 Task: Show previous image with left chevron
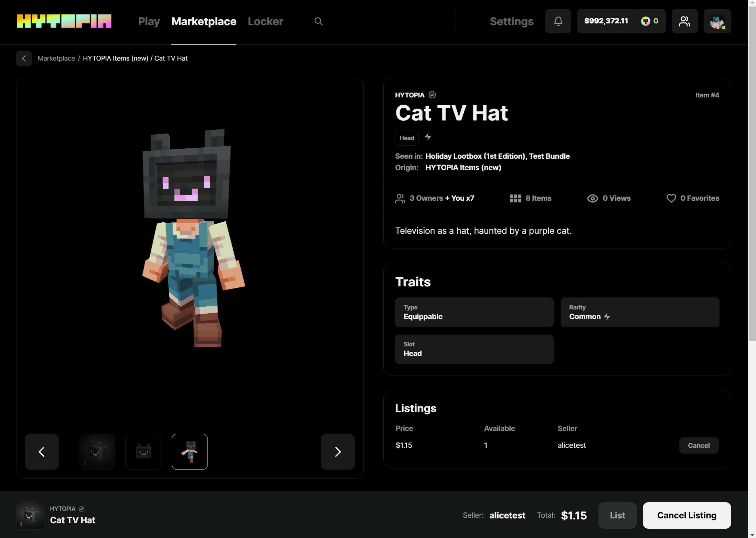(42, 452)
